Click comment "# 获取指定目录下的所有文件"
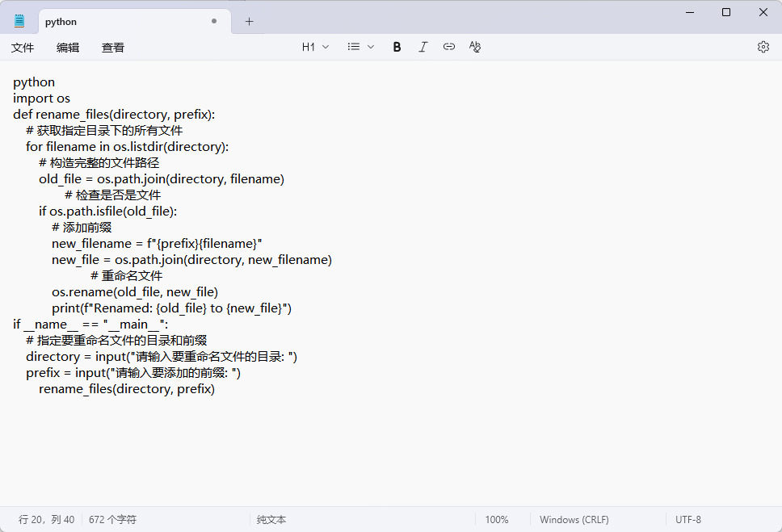The image size is (782, 532). pos(104,131)
